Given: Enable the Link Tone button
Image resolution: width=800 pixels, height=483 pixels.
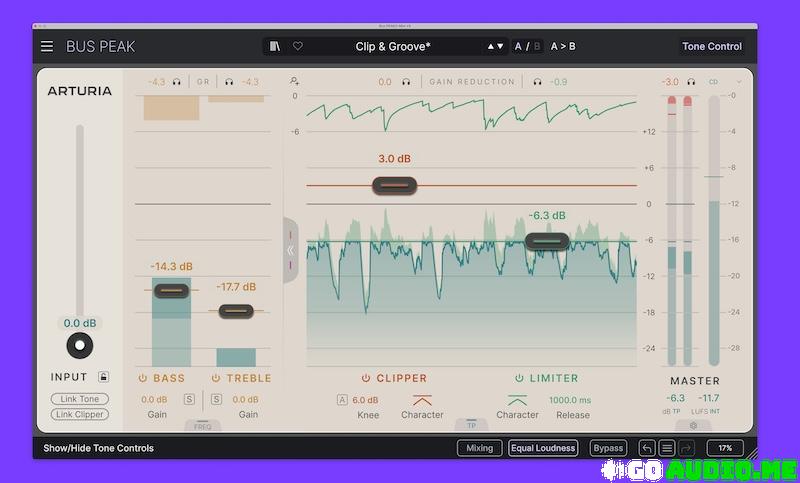Looking at the screenshot, I should [80, 399].
